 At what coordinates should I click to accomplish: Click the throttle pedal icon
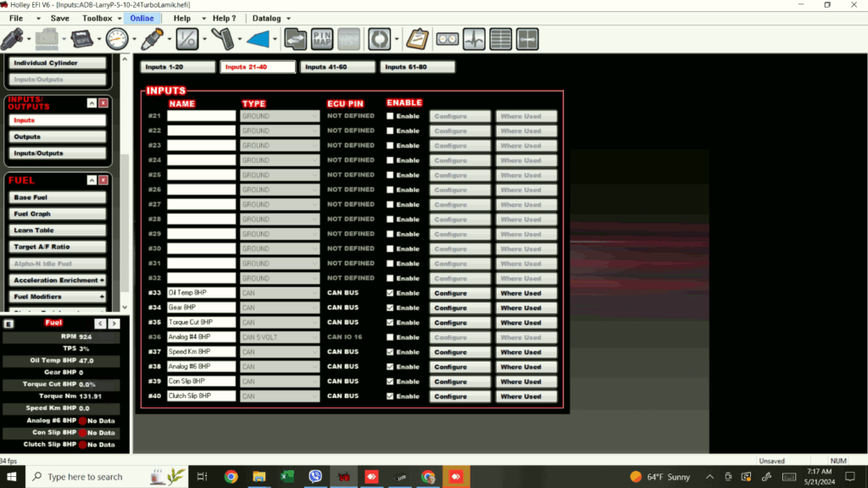point(223,39)
